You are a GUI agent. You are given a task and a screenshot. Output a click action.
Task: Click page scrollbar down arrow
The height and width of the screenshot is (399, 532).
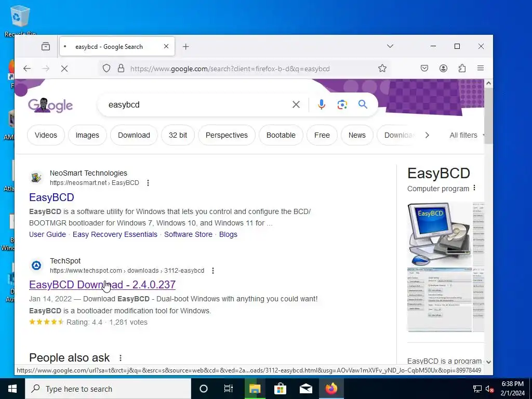(x=488, y=362)
